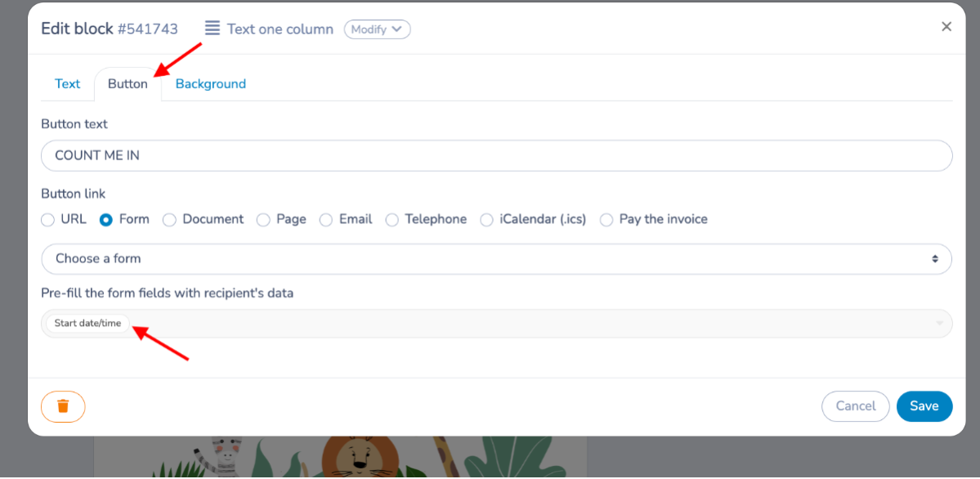
Task: Pick the Email link type
Action: 325,220
